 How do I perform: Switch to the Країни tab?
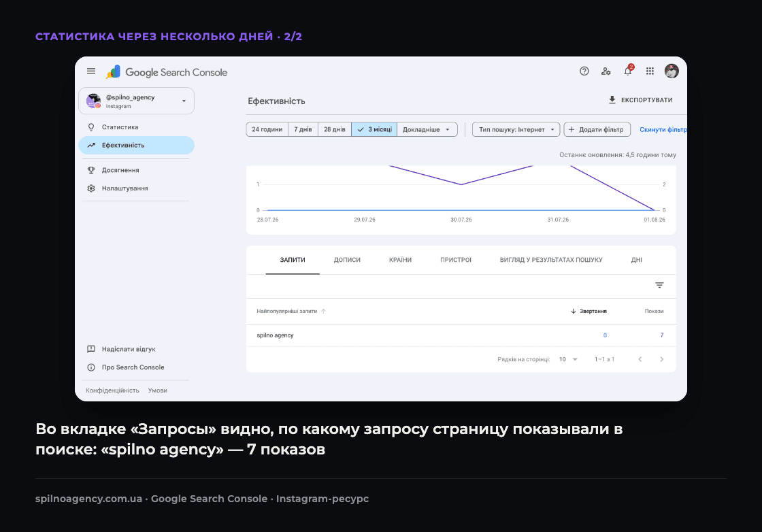tap(401, 260)
